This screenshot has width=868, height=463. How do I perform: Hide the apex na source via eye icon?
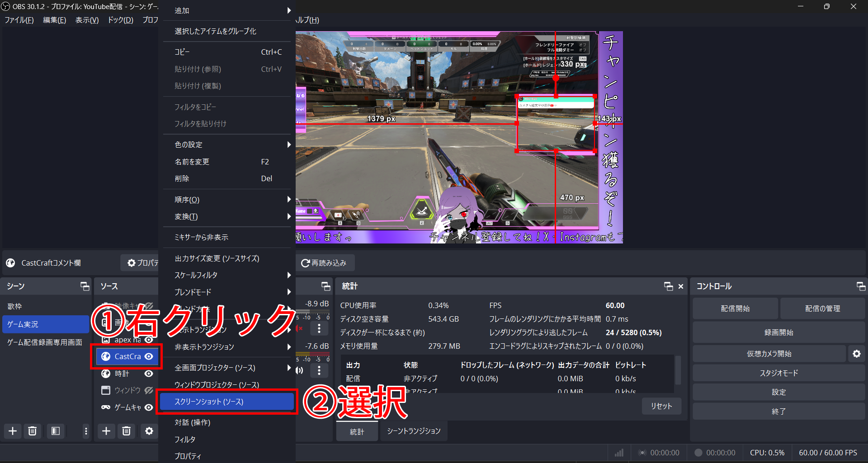149,340
